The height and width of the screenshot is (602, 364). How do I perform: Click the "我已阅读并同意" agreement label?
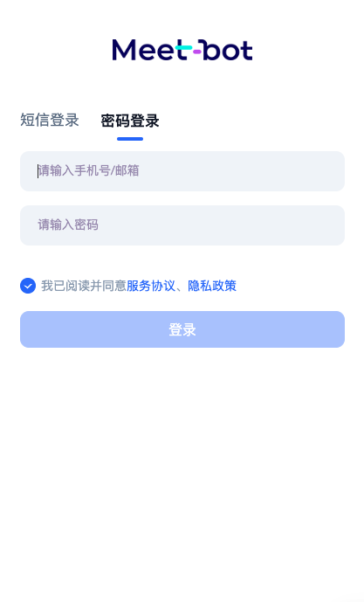[x=84, y=286]
